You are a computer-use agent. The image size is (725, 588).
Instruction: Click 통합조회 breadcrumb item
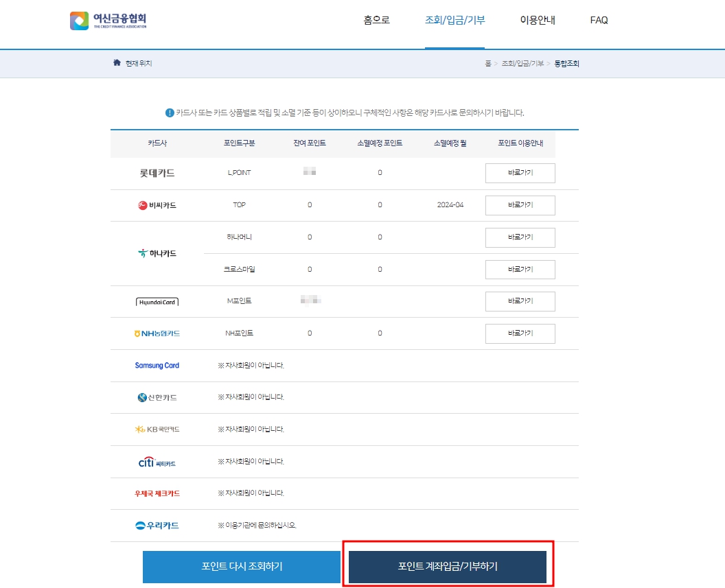tap(566, 63)
